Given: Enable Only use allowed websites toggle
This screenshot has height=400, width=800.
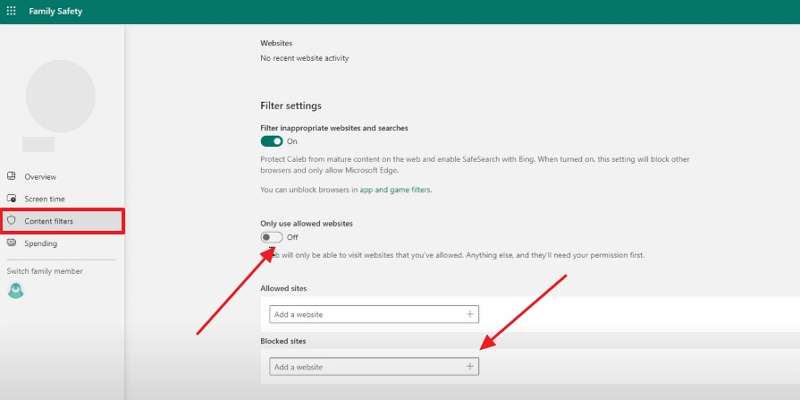Looking at the screenshot, I should pyautogui.click(x=271, y=237).
